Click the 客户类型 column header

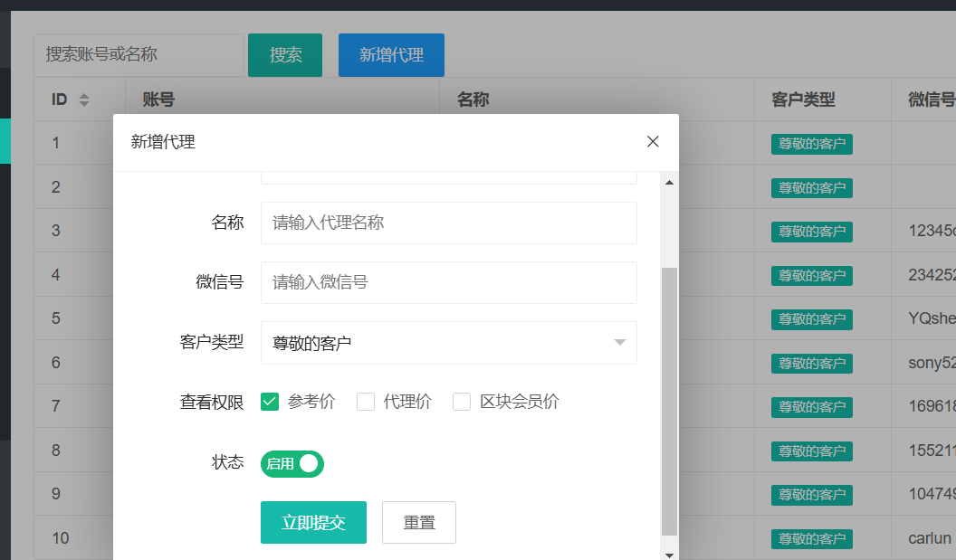[x=803, y=100]
